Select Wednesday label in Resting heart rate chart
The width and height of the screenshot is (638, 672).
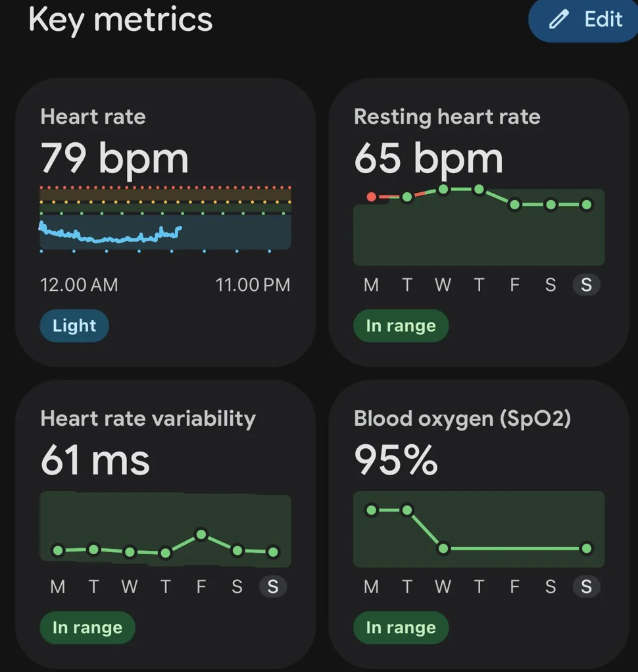click(x=443, y=284)
